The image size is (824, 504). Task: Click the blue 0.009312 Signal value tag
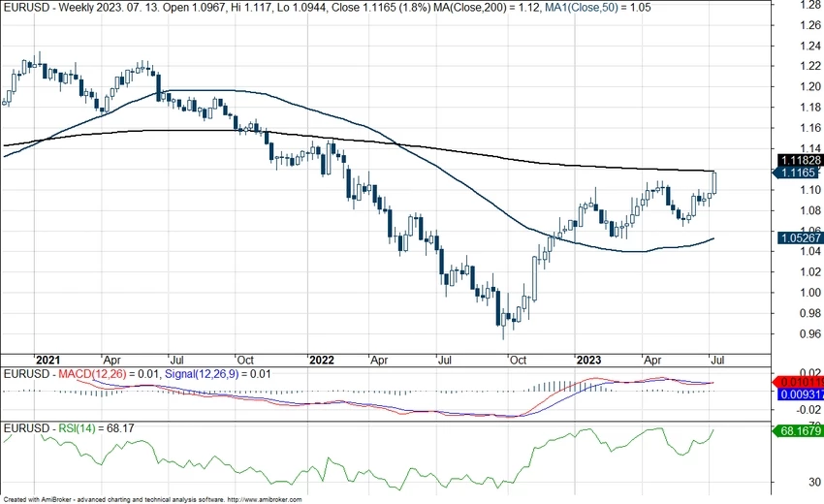[x=799, y=394]
